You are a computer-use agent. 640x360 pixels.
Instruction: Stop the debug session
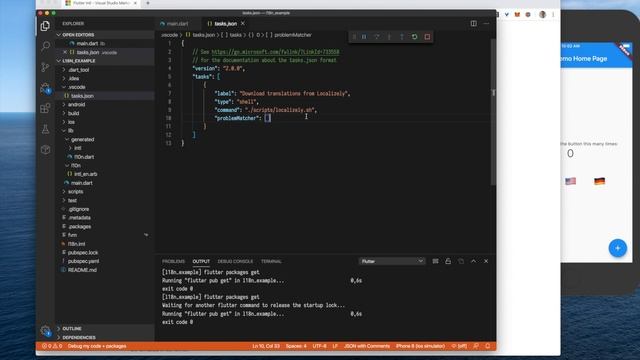click(x=427, y=37)
